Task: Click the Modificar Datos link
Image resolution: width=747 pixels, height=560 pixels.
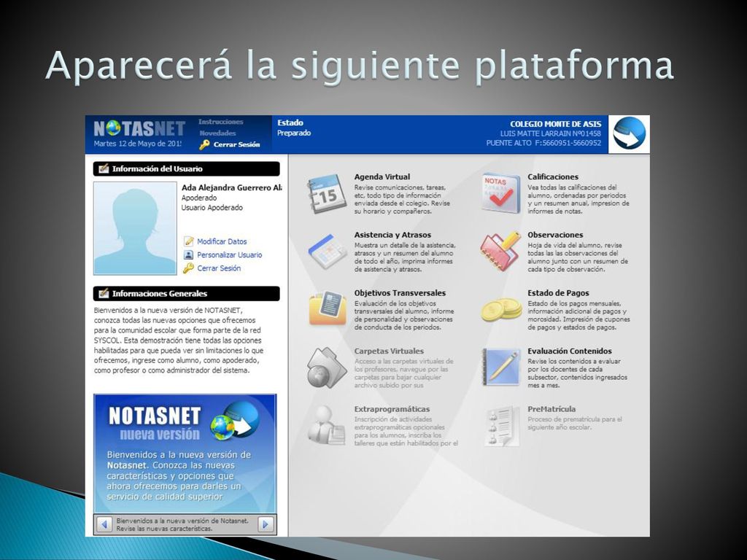Action: click(x=222, y=241)
